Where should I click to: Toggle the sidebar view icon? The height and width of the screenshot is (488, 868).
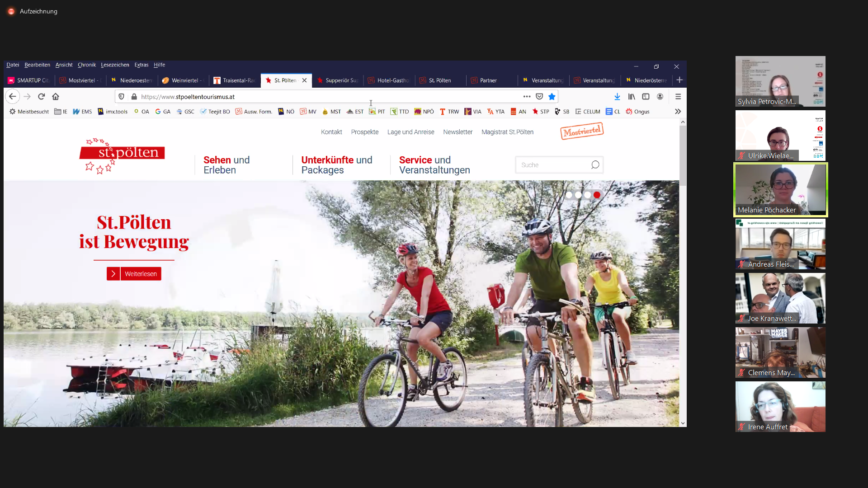point(646,97)
